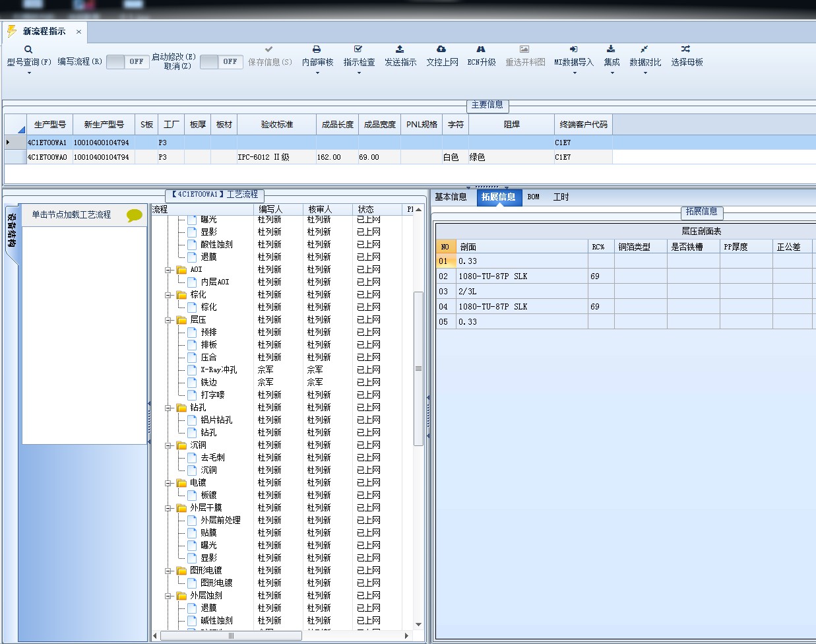Open dropdown arrow under 数据对比
Image resolution: width=816 pixels, height=644 pixels.
[x=645, y=73]
